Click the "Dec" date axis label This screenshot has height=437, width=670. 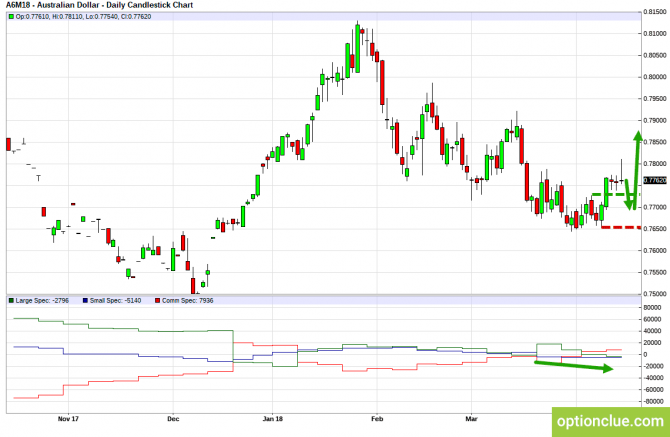tap(173, 419)
